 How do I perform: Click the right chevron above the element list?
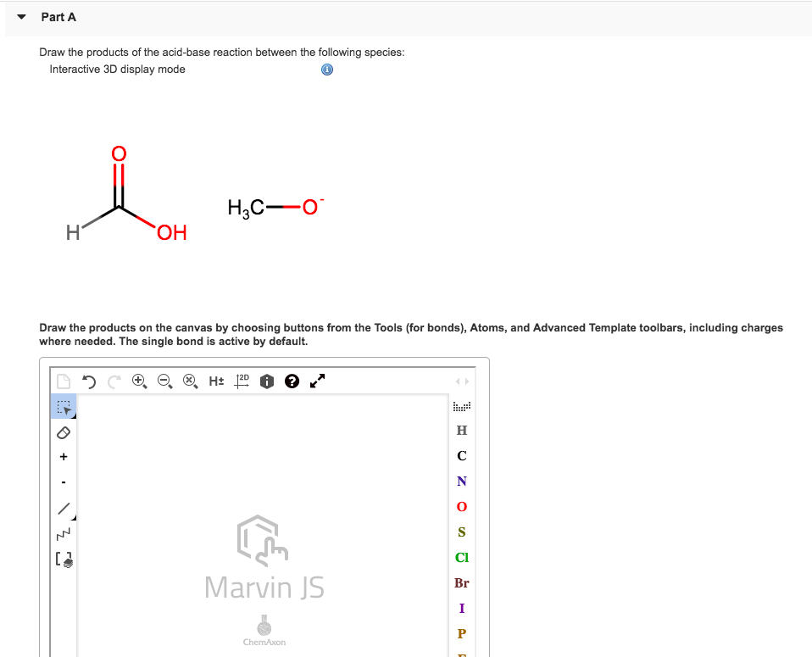coord(467,381)
